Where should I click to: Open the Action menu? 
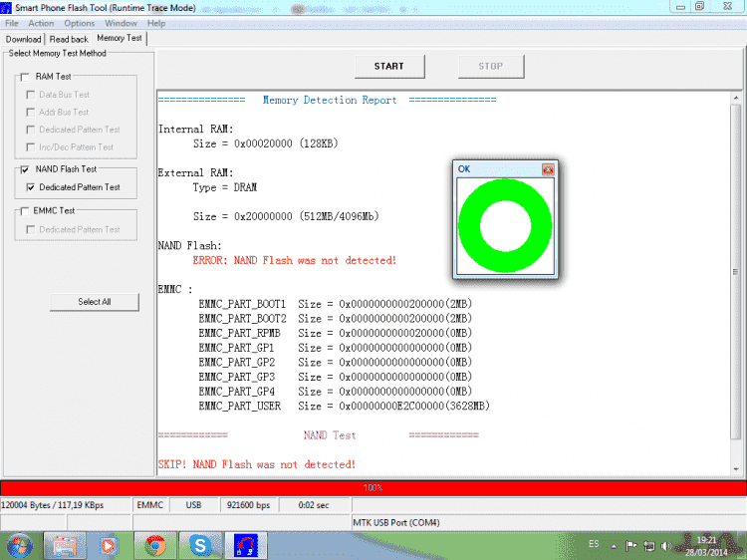pyautogui.click(x=41, y=23)
